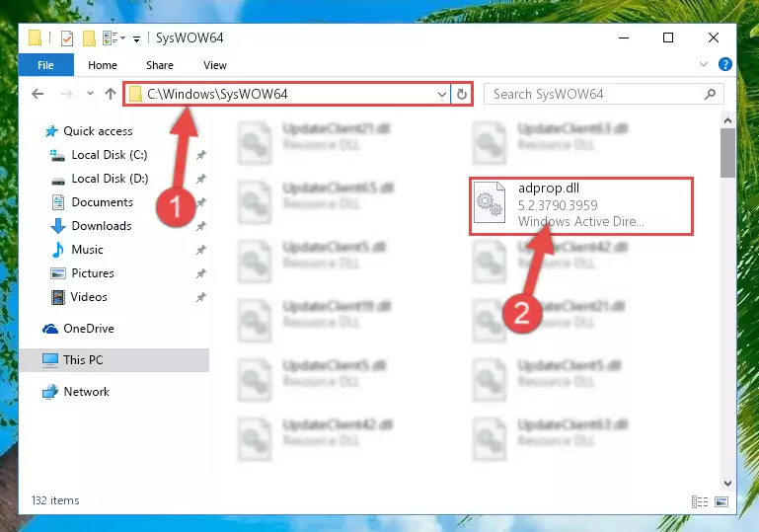
Task: Switch to details view in status bar
Action: click(700, 502)
